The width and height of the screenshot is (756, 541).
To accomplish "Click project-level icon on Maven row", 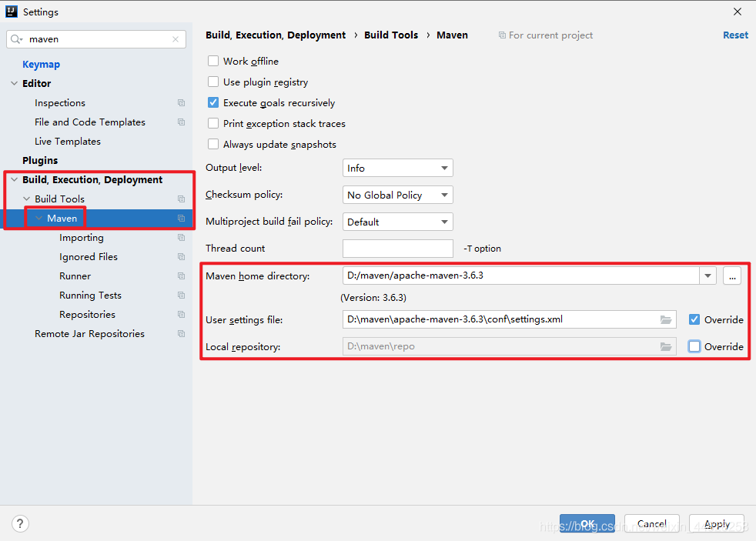I will 181,219.
